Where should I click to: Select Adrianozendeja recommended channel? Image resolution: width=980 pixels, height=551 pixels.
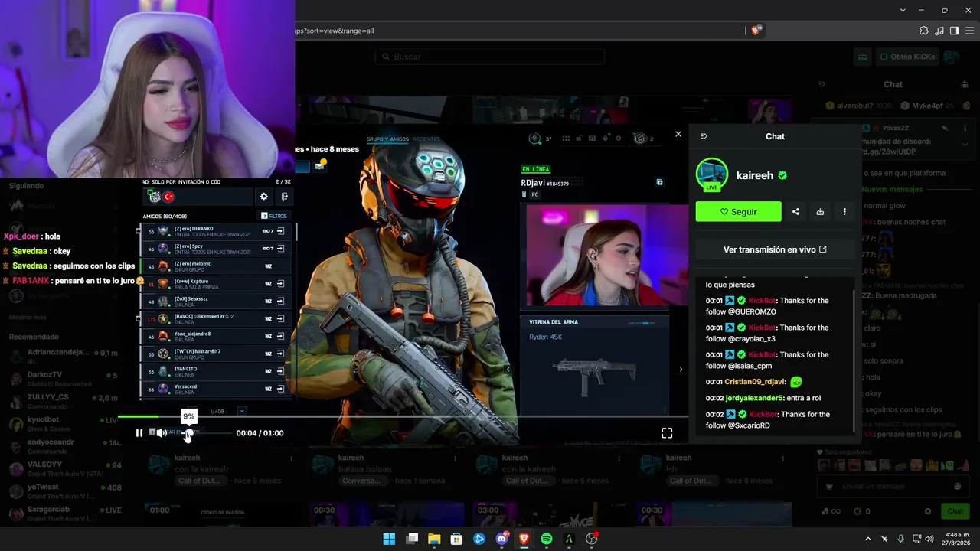[64, 357]
